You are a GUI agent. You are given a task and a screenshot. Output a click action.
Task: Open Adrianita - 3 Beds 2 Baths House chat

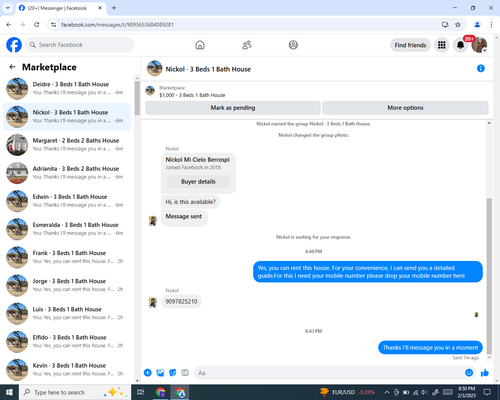pyautogui.click(x=67, y=173)
